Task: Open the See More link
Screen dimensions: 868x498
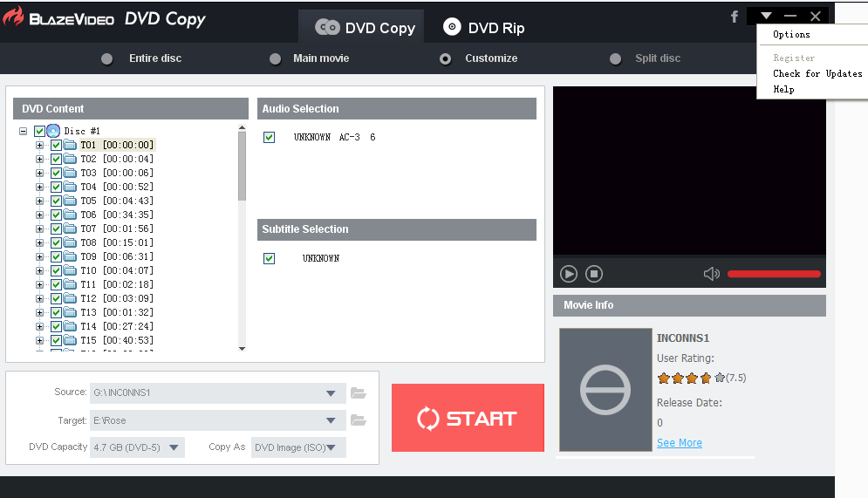Action: (679, 443)
